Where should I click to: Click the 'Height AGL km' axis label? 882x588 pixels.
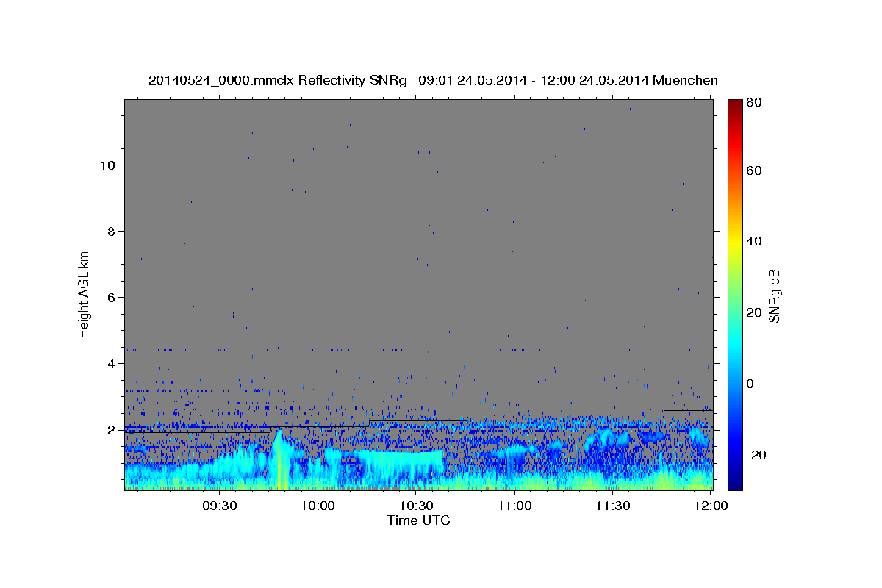click(85, 293)
